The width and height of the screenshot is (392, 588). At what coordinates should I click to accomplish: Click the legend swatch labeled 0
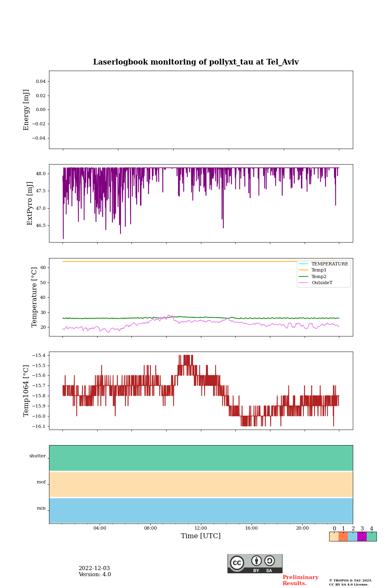click(x=334, y=537)
